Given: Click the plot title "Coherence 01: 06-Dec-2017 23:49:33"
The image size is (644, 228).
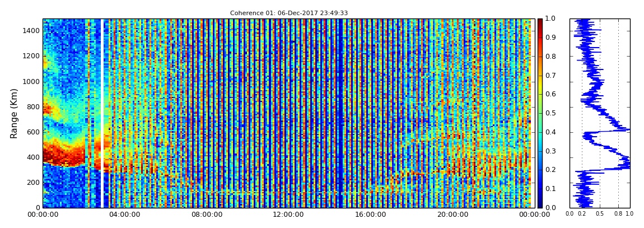Looking at the screenshot, I should (289, 13).
